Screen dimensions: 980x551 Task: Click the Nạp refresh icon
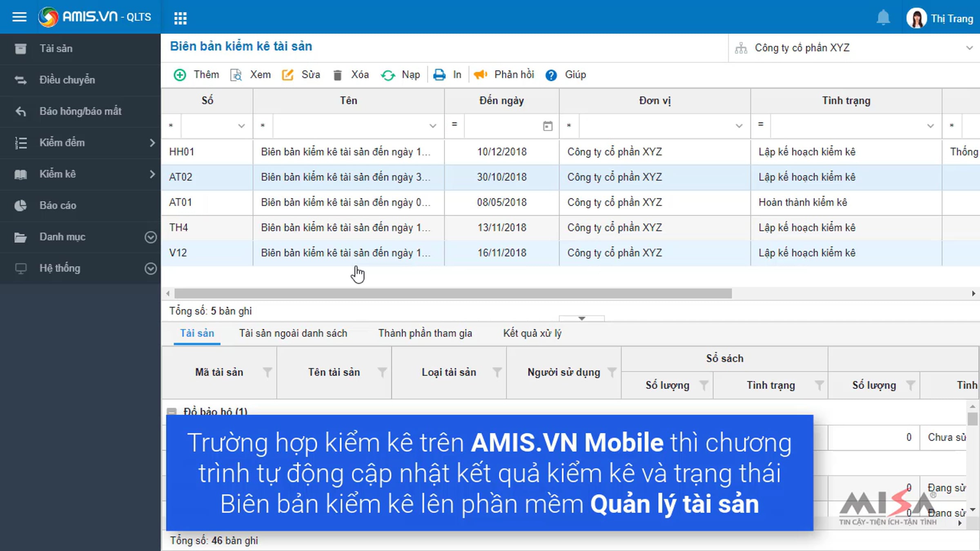[388, 75]
